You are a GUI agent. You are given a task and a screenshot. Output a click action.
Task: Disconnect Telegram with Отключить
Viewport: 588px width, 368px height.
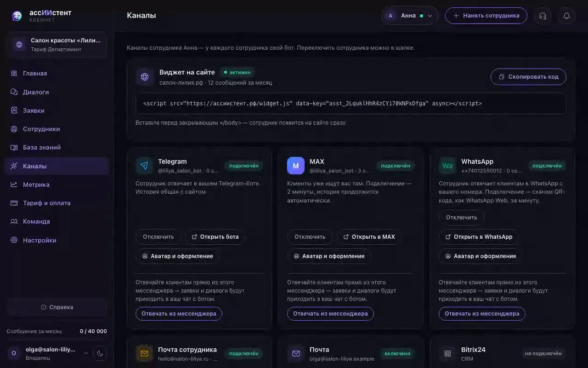point(158,237)
